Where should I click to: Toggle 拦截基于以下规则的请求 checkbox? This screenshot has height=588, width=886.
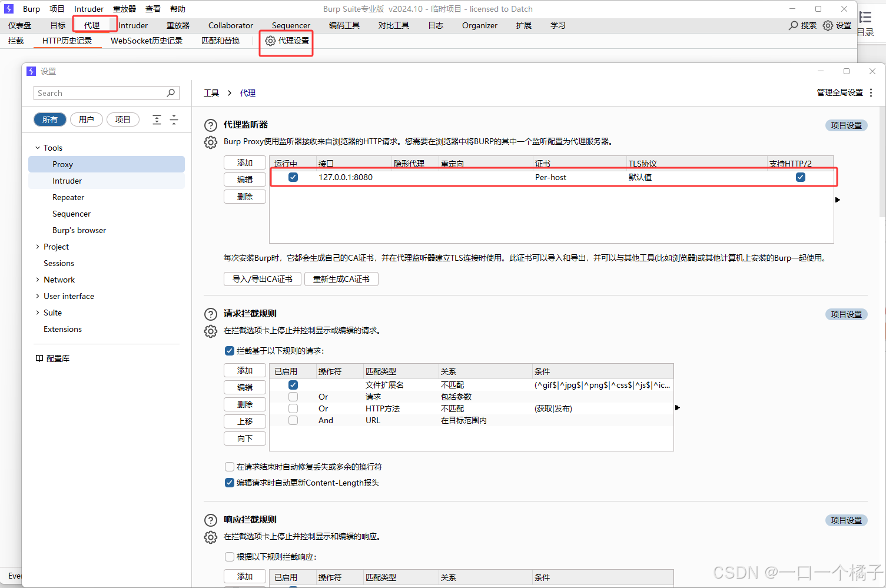click(230, 351)
